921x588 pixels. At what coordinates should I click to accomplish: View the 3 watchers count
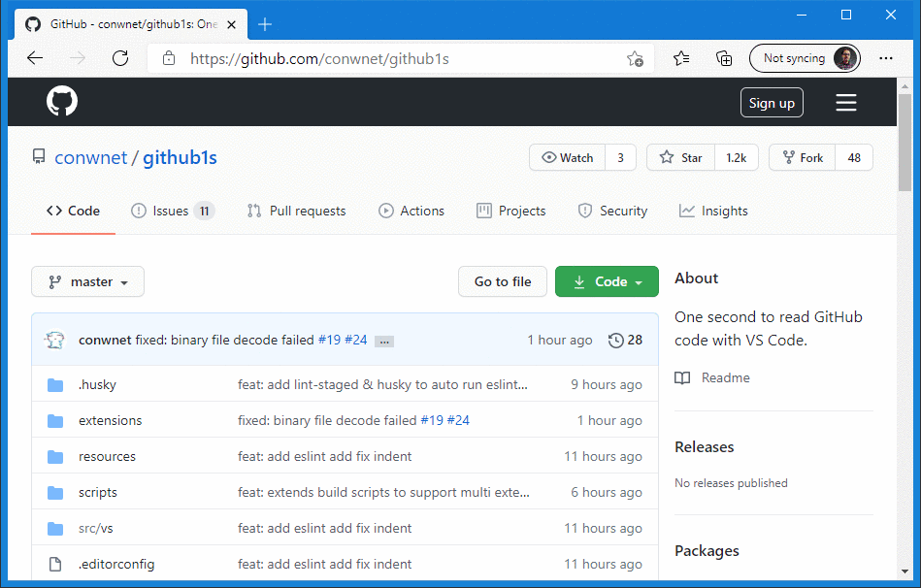click(620, 157)
